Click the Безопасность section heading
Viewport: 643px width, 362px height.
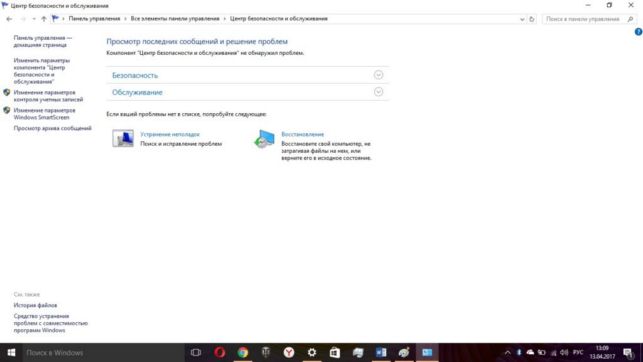tap(135, 75)
